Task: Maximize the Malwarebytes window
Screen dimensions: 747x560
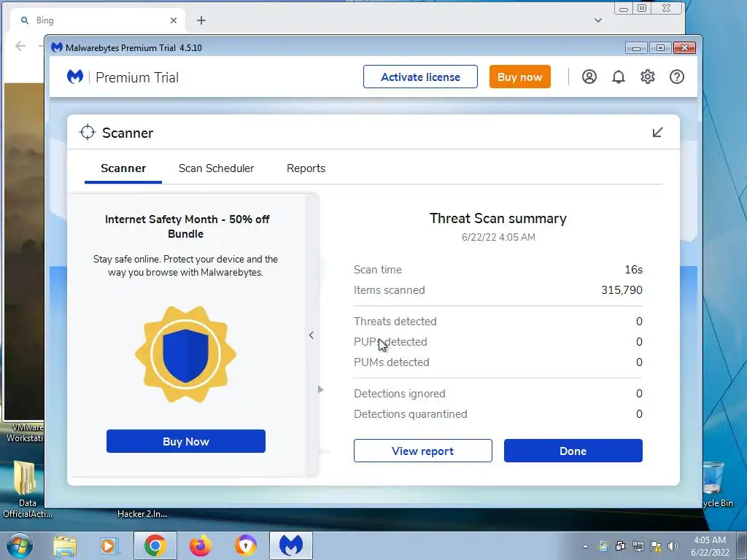Action: [x=660, y=47]
